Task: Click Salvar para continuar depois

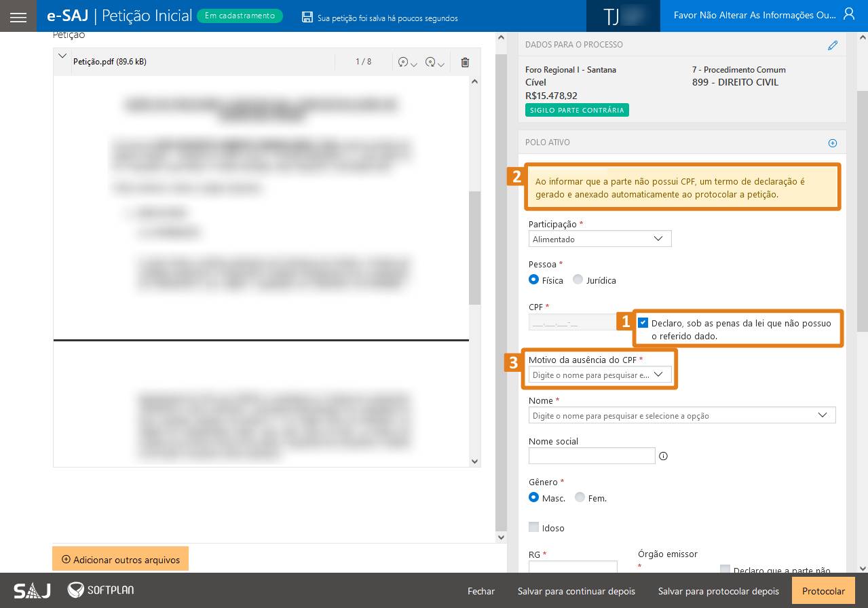Action: (x=576, y=591)
